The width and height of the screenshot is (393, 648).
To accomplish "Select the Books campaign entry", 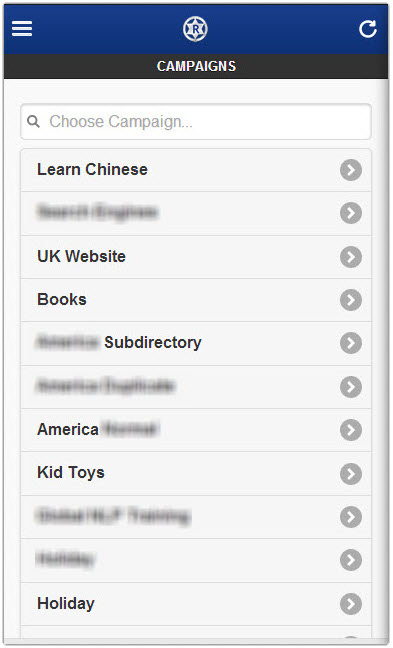I will (x=196, y=300).
